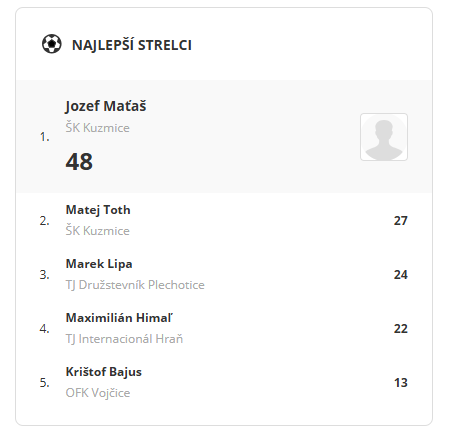451x441 pixels.
Task: Open Jozef Maťaš player profile
Action: pos(106,106)
